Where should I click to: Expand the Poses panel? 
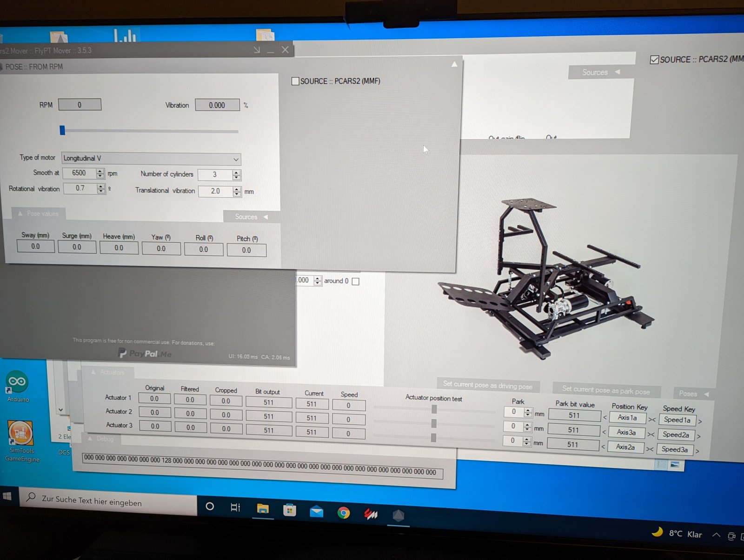coord(694,393)
